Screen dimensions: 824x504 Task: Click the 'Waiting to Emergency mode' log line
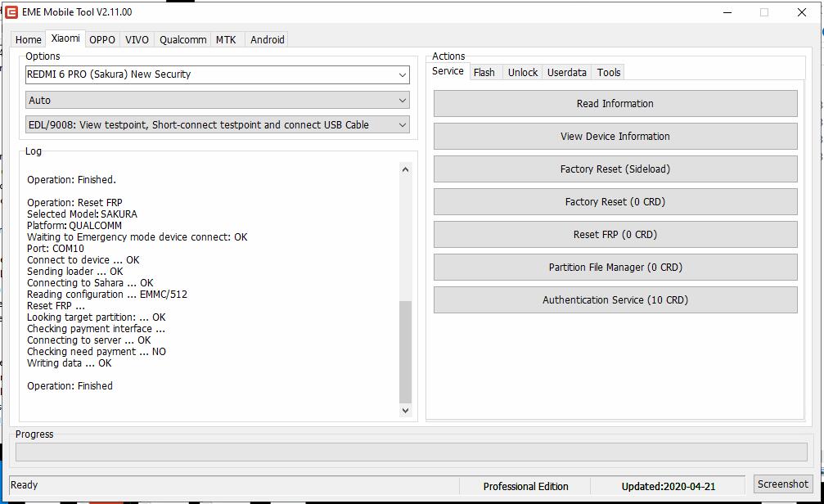click(x=137, y=237)
